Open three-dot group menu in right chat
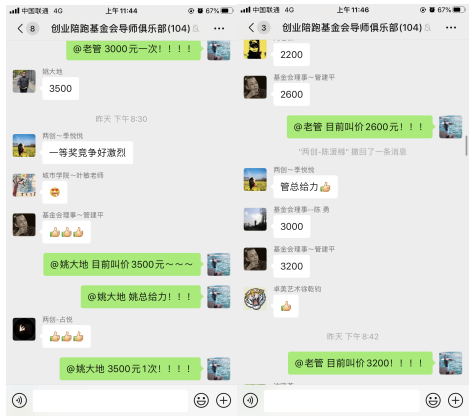 (x=451, y=28)
